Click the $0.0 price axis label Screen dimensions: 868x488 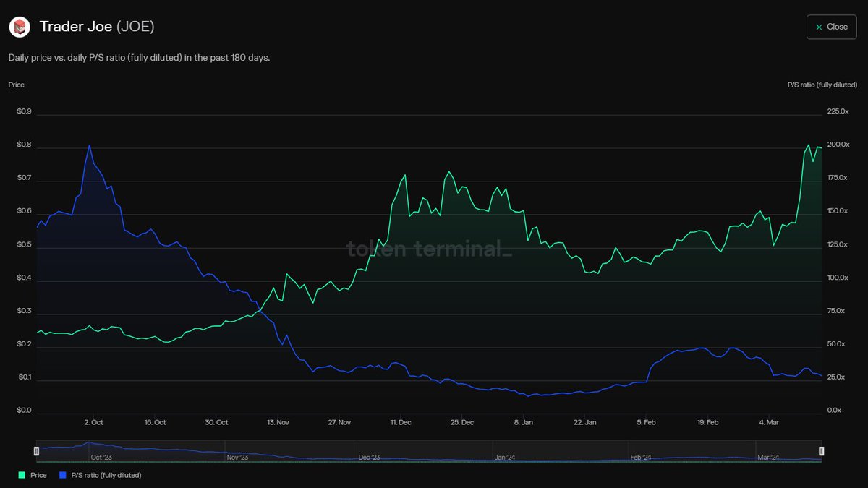click(24, 411)
